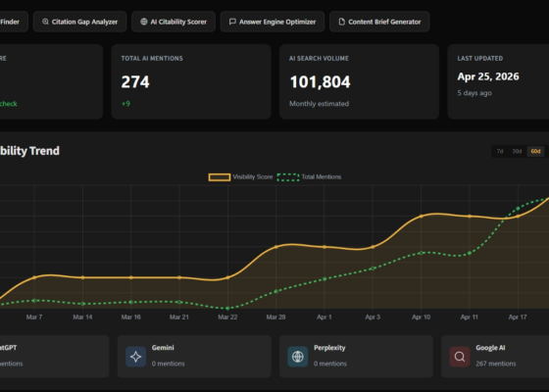The image size is (549, 392).
Task: Click the Apr 3 axis label
Action: coord(373,318)
